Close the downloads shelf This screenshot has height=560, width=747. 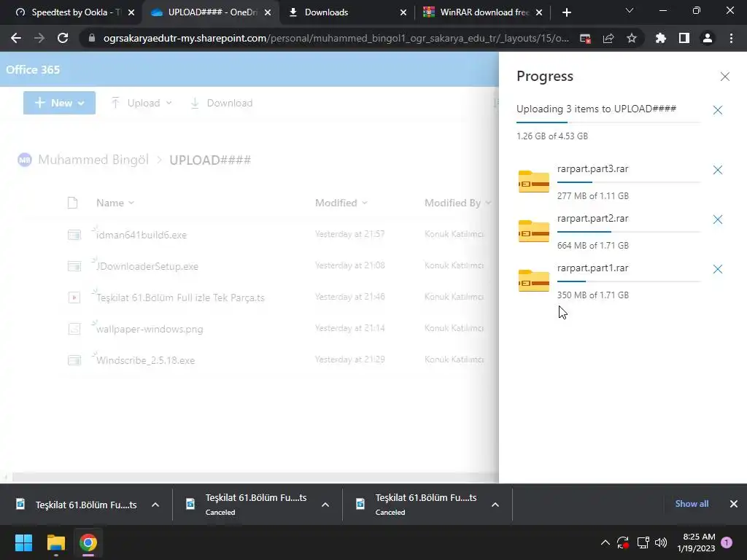click(x=734, y=504)
